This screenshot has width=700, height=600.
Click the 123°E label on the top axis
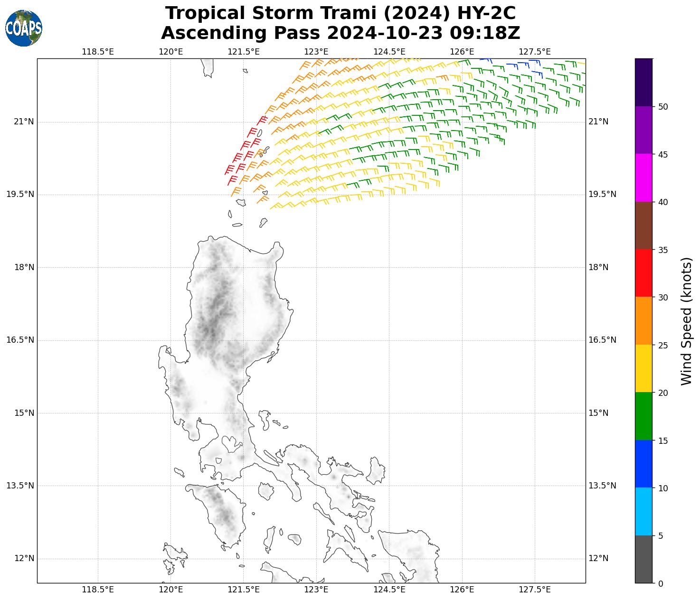(316, 51)
